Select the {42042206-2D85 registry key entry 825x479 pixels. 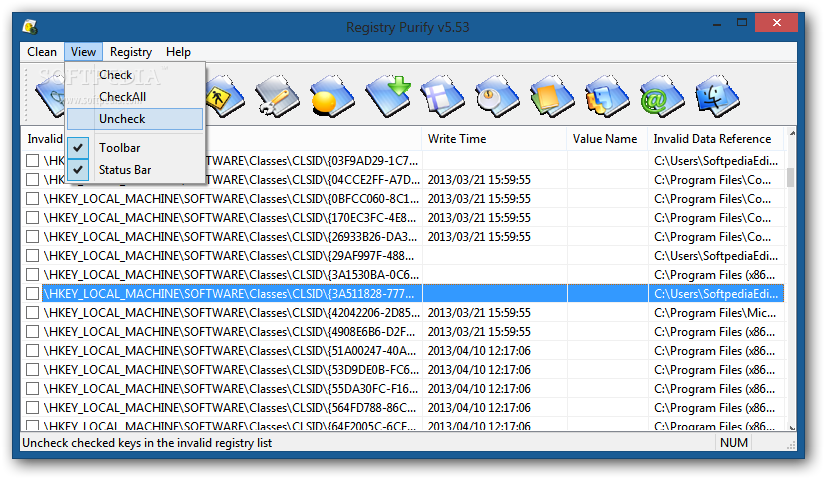tap(232, 312)
